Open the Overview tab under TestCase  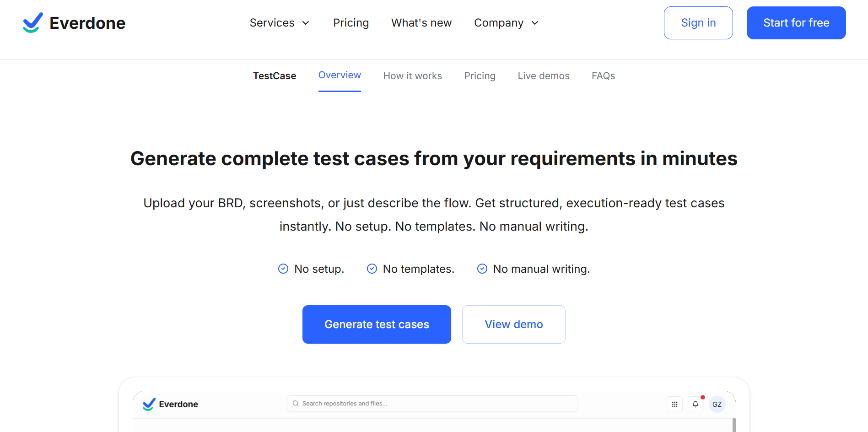340,75
